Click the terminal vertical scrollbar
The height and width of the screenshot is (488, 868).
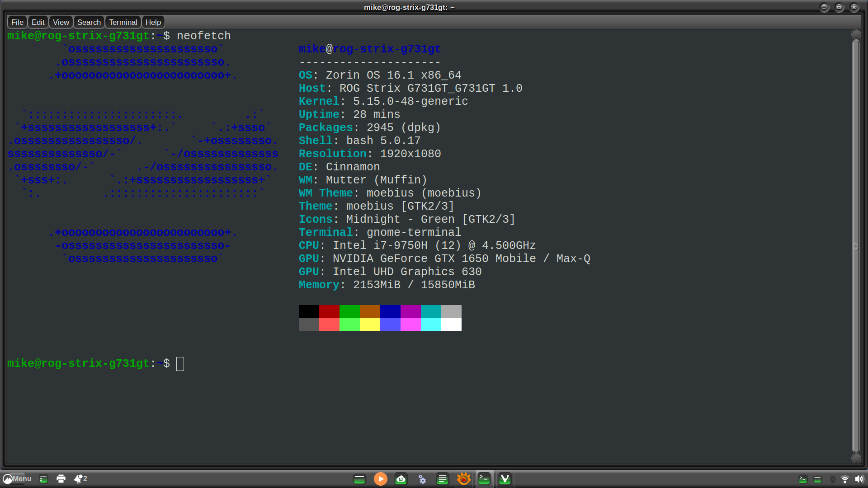[856, 246]
